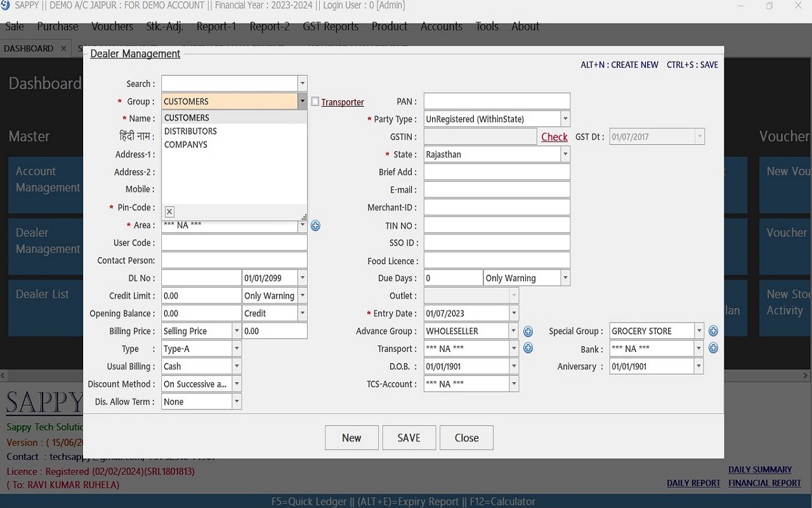The image size is (812, 508).
Task: Open the FINANCIAL REPORT link
Action: (x=764, y=483)
